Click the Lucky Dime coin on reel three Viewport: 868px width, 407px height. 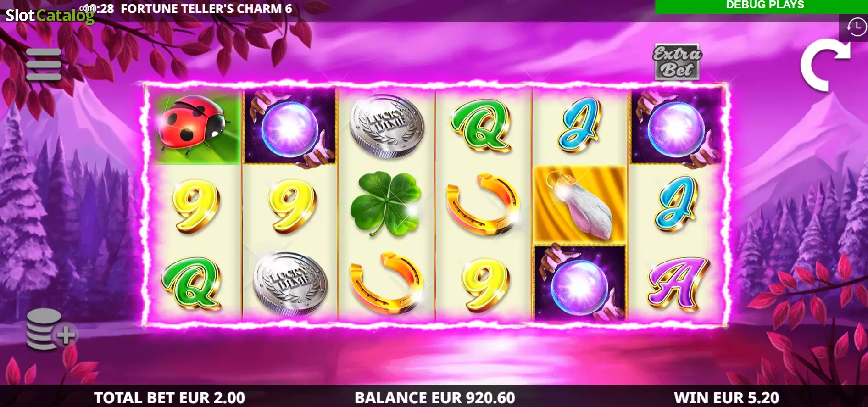point(387,126)
